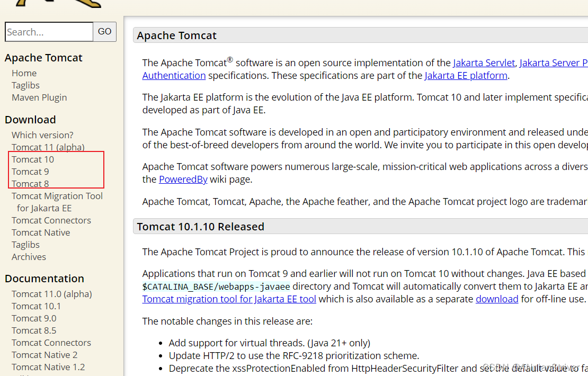Follow the Jakarta EE platform hyperlink
This screenshot has width=588, height=376.
tap(466, 75)
